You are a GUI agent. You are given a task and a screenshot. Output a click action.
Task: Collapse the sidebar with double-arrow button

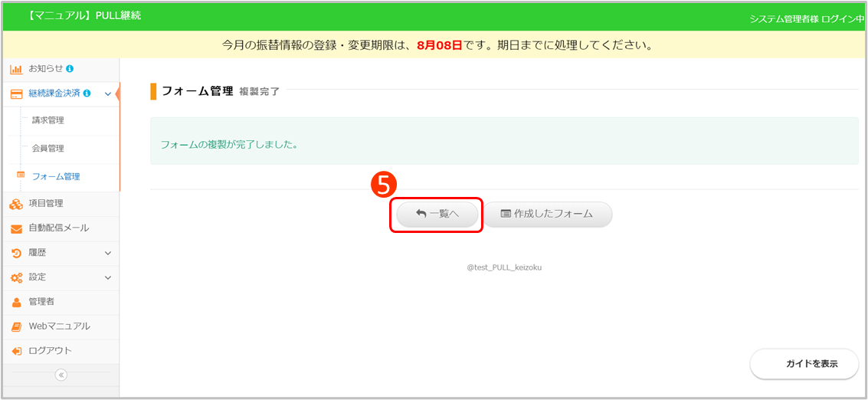click(x=61, y=375)
